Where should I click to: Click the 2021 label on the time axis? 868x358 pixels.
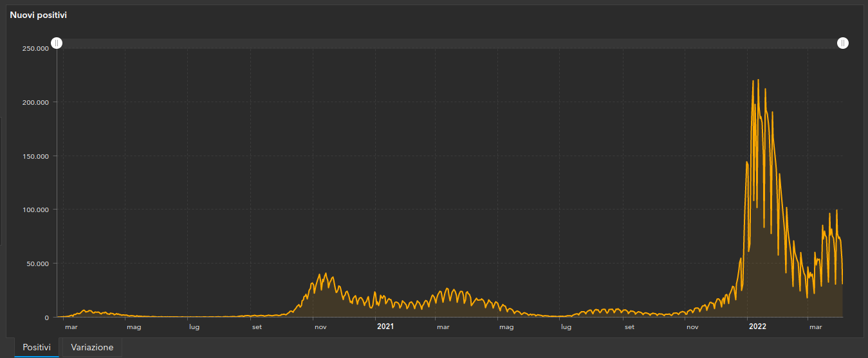(x=385, y=327)
